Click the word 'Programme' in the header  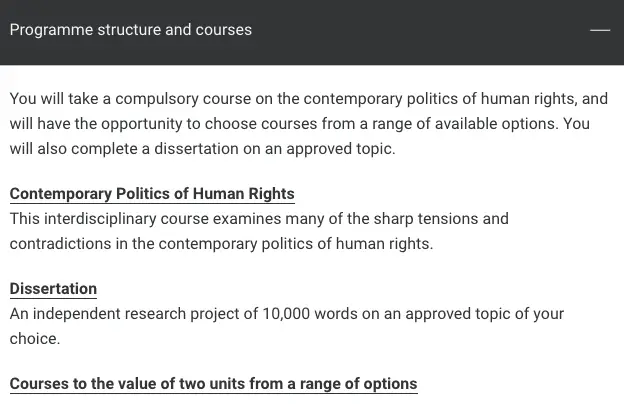(51, 30)
